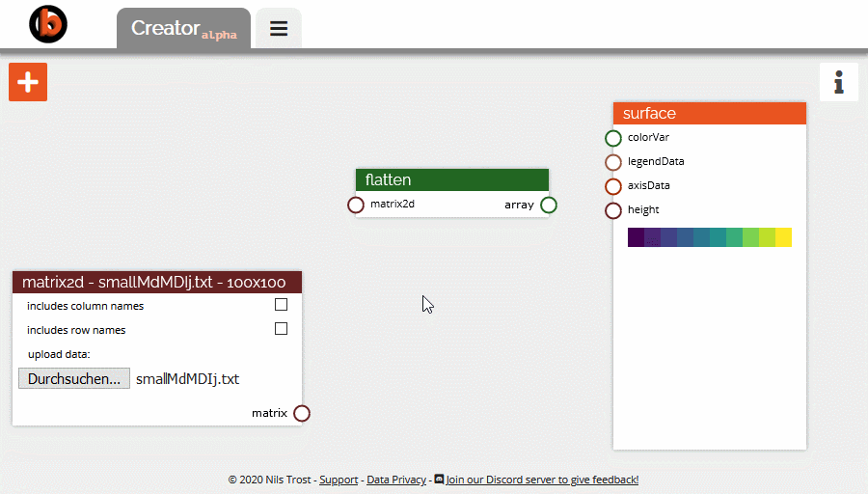Image resolution: width=868 pixels, height=494 pixels.
Task: Click the surface height input port
Action: pyautogui.click(x=613, y=210)
